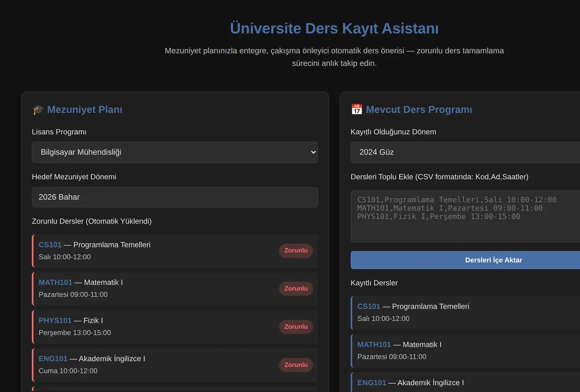Screen dimensions: 580x392
Task: Click Zorunlu badge on the CS101 row
Action: click(296, 250)
